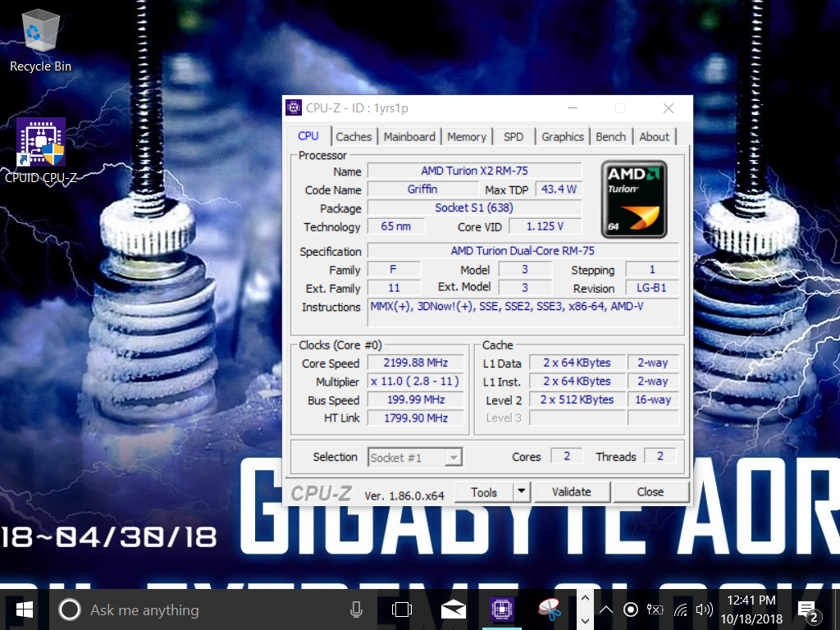Open the Mainboard tab

pos(409,137)
